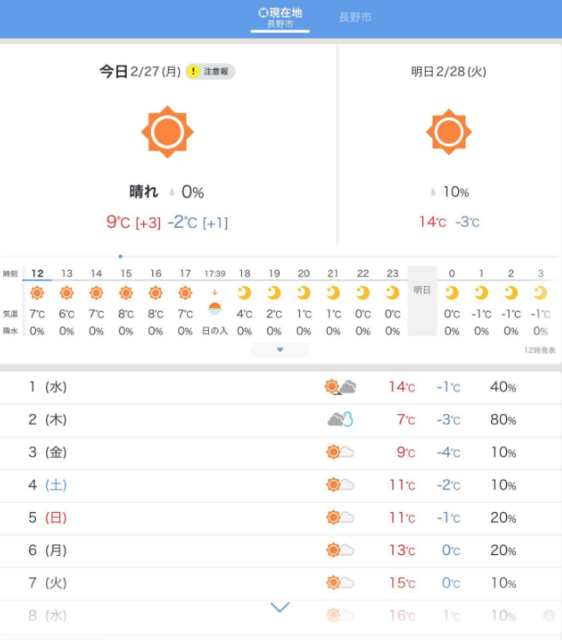562x640 pixels.
Task: Open the 2 (木) forecast row with 80%
Action: coord(281,420)
